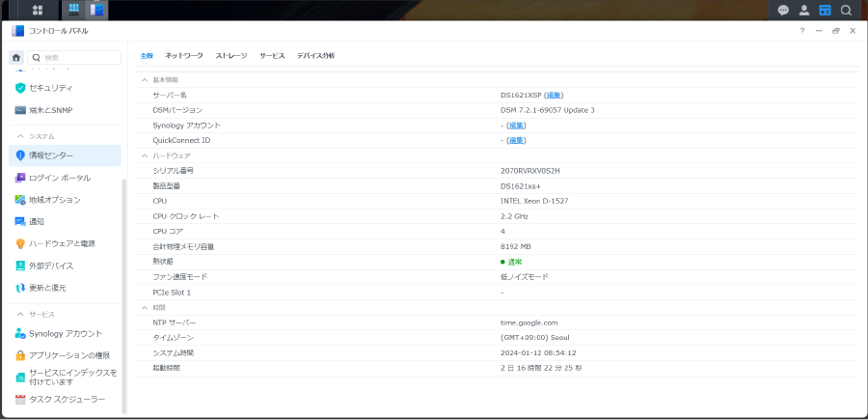Select the Control Panel taskbar icon
Image resolution: width=868 pixels, height=420 pixels.
click(x=96, y=10)
